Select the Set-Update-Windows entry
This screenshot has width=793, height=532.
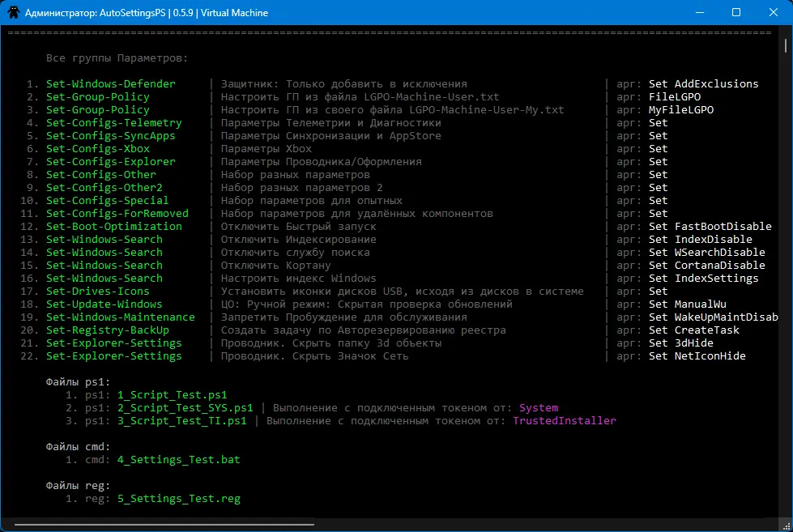coord(104,304)
